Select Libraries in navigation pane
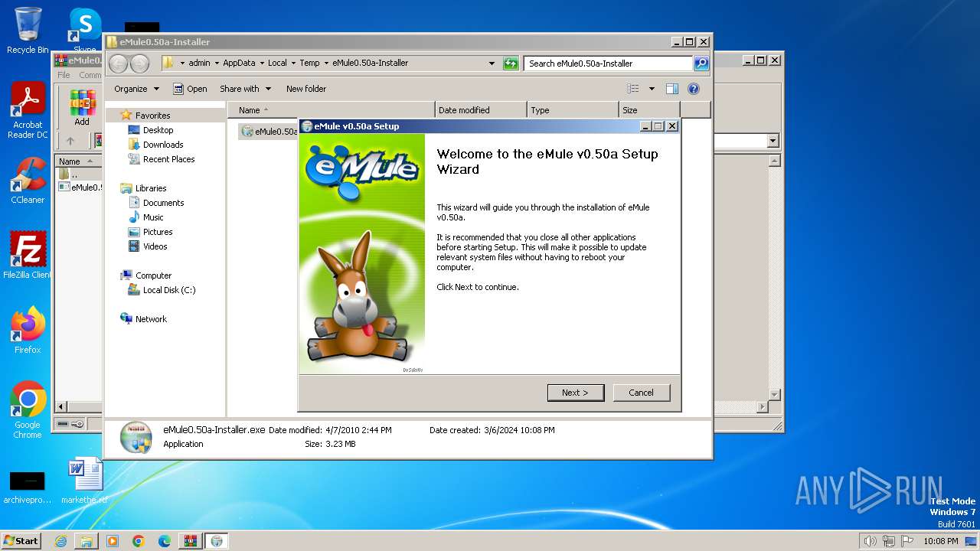Viewport: 980px width, 551px height. [151, 188]
